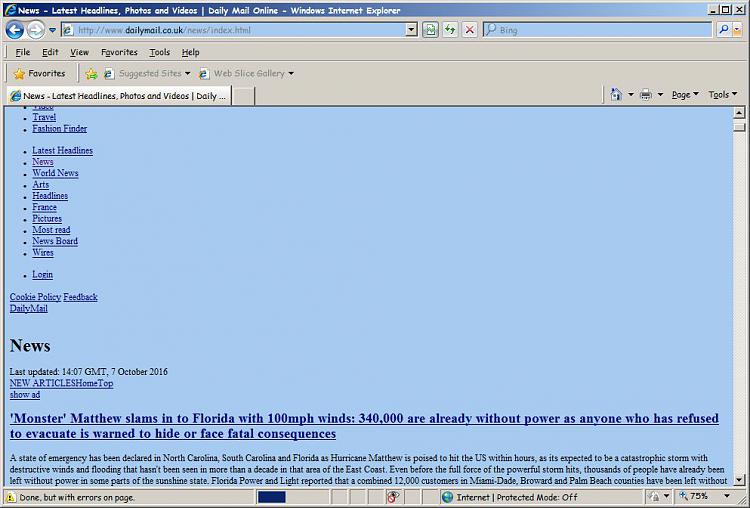
Task: Open the Help menu
Action: click(190, 52)
